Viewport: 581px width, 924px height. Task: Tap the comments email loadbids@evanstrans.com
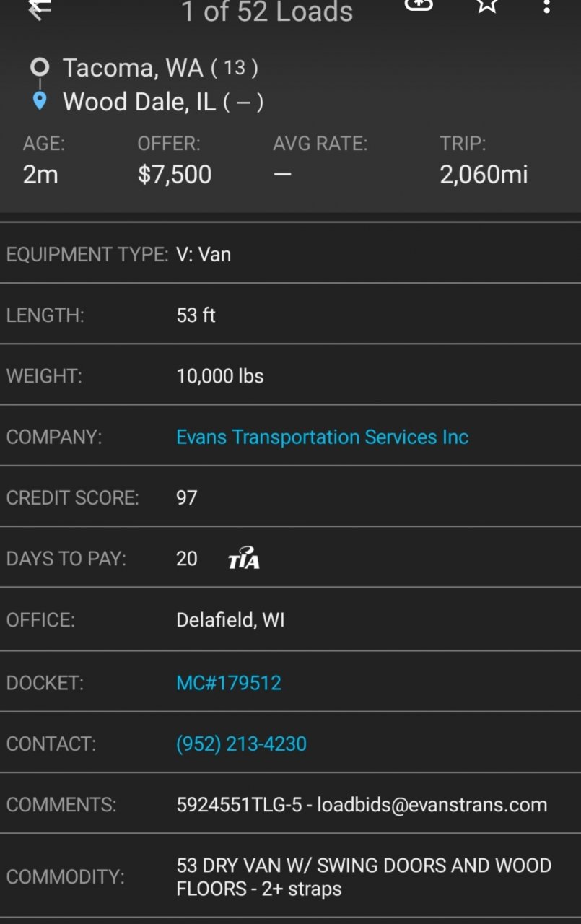click(x=432, y=805)
